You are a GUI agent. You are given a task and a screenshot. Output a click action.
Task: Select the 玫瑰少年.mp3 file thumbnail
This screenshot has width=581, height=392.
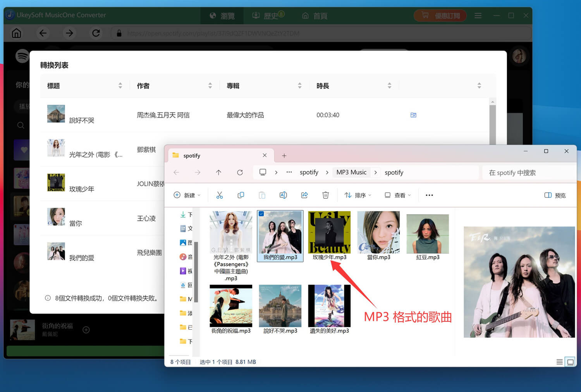pos(329,232)
